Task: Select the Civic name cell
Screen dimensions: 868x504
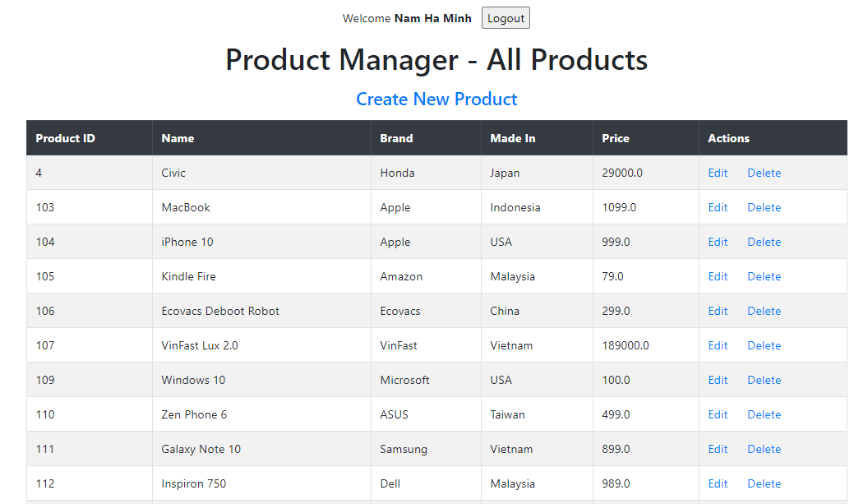Action: (261, 173)
